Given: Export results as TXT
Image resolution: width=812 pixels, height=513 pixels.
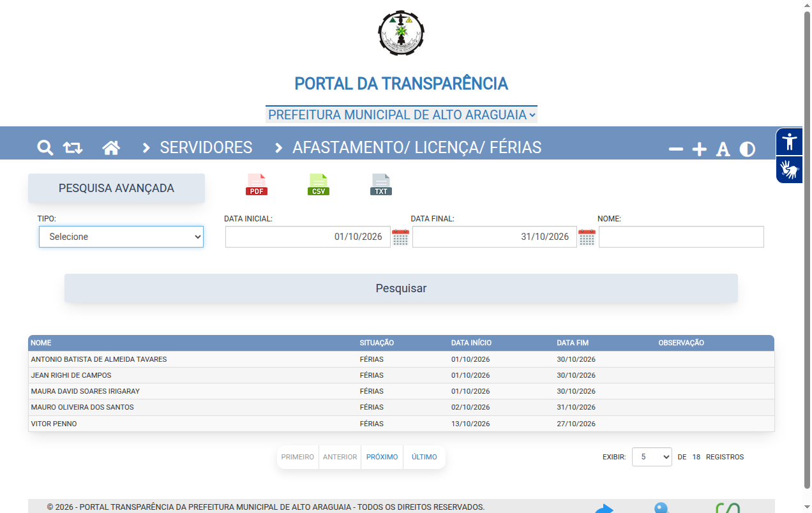Looking at the screenshot, I should click(381, 184).
